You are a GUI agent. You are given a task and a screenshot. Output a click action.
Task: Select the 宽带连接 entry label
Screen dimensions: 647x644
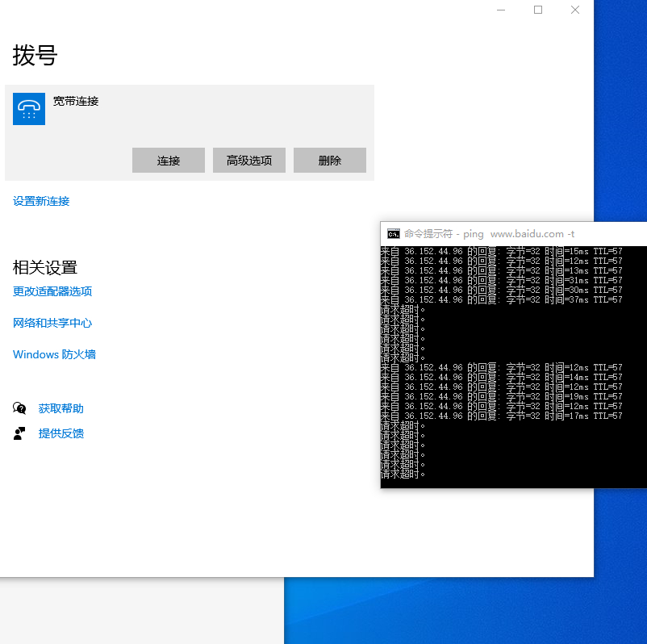[x=76, y=101]
